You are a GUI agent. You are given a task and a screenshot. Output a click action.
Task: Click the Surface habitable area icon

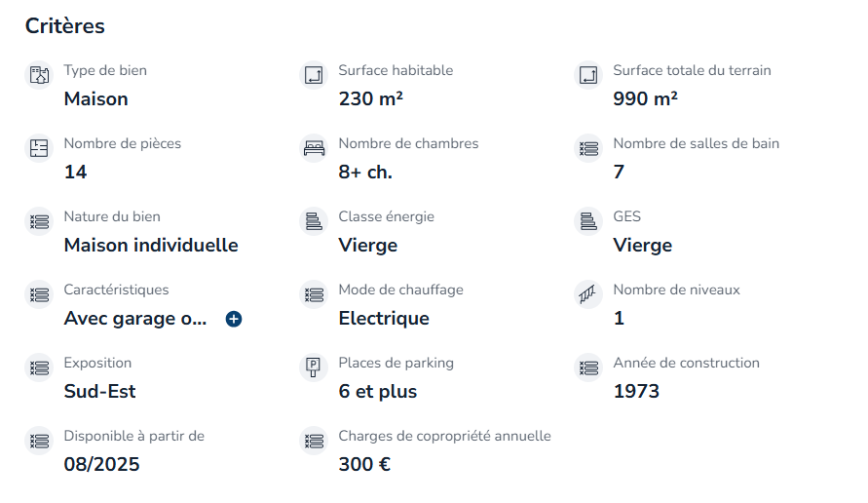[314, 75]
